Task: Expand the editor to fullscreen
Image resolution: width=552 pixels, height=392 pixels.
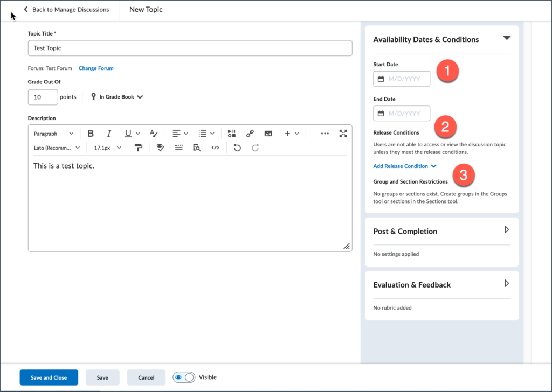Action: [343, 133]
